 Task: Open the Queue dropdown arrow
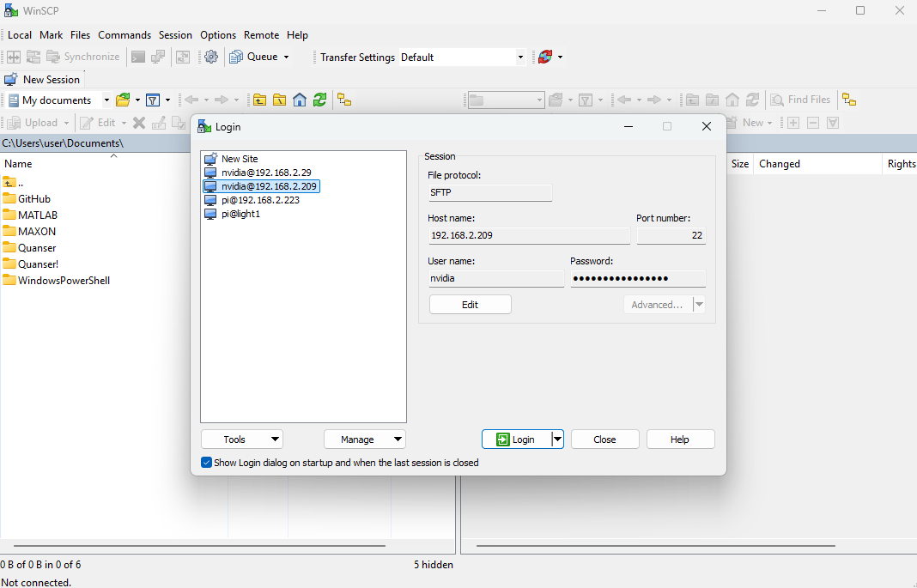tap(286, 58)
